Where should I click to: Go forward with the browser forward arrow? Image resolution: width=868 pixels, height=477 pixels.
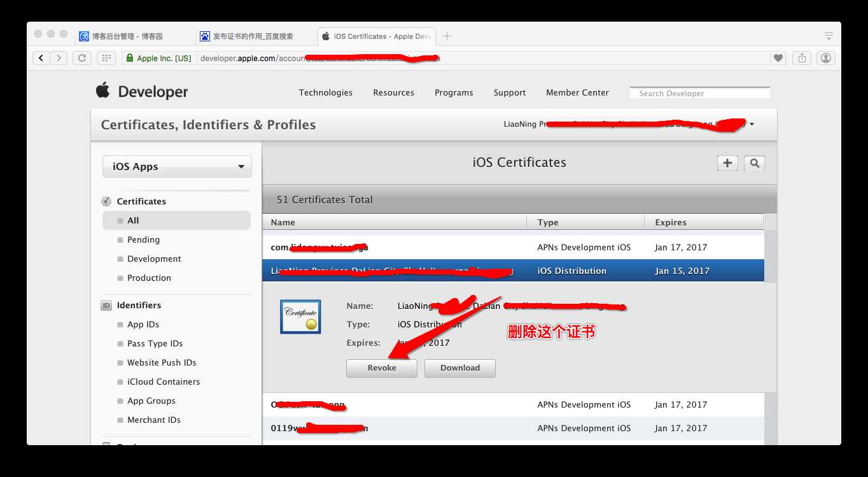(x=59, y=58)
